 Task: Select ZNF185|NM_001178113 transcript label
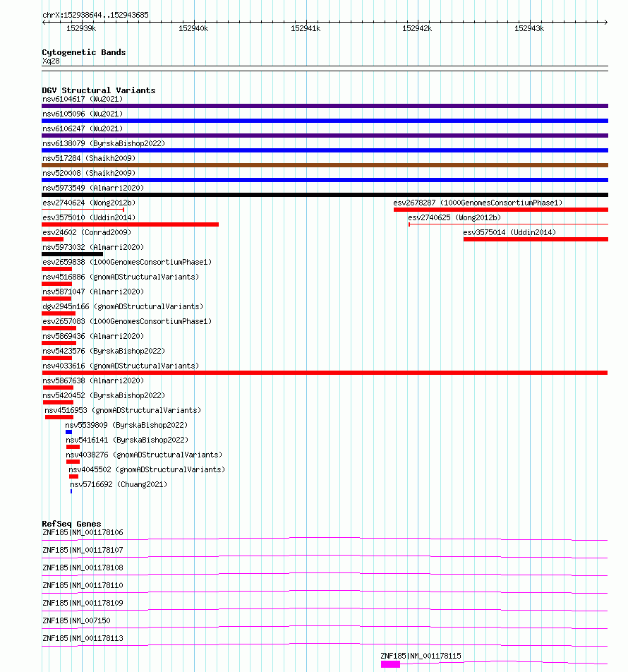(x=83, y=638)
